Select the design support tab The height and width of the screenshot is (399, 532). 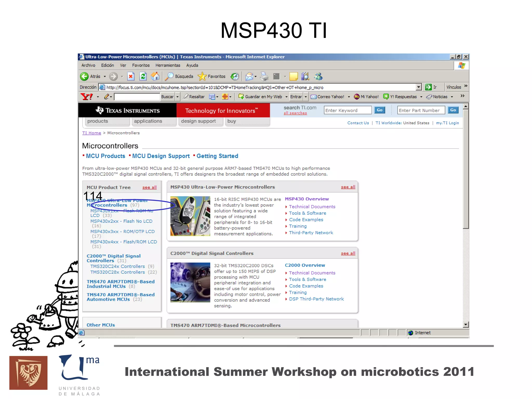point(198,121)
